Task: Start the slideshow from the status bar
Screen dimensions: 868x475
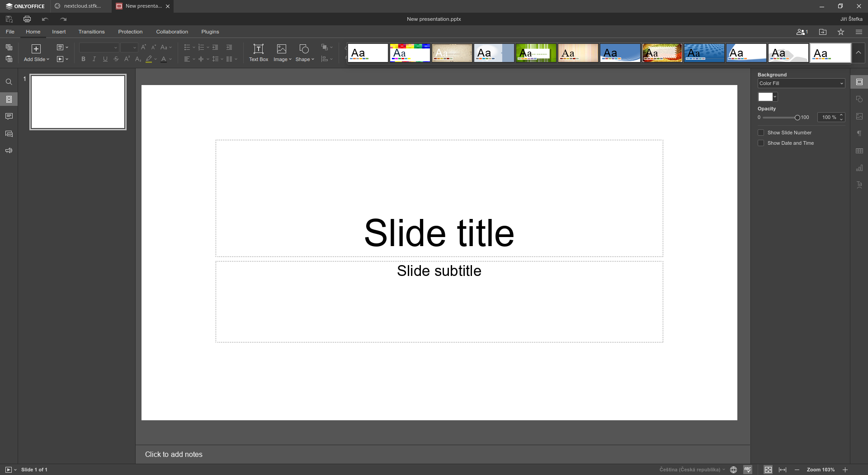Action: click(x=8, y=470)
